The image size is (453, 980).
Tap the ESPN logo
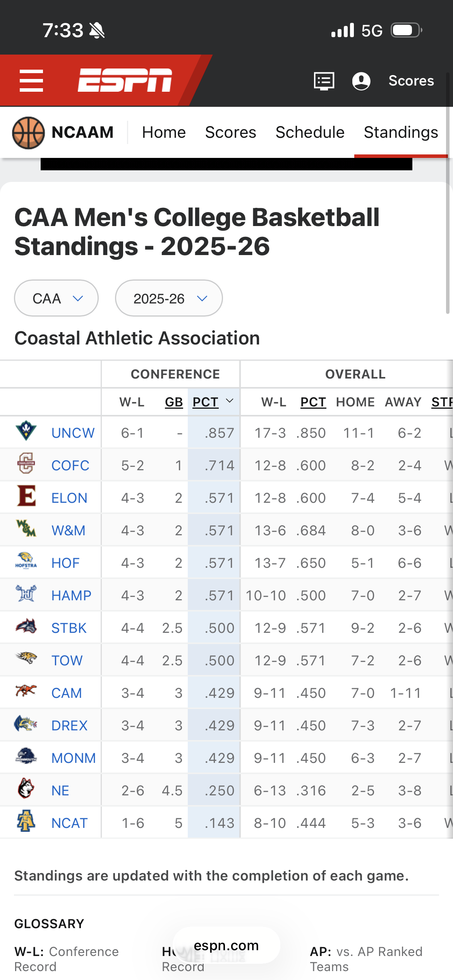pyautogui.click(x=125, y=81)
